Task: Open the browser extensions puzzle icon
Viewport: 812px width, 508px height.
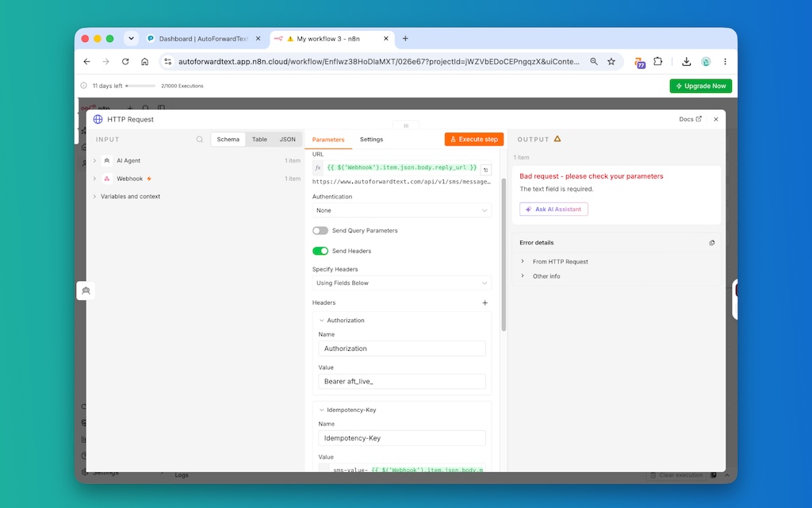Action: pos(657,62)
